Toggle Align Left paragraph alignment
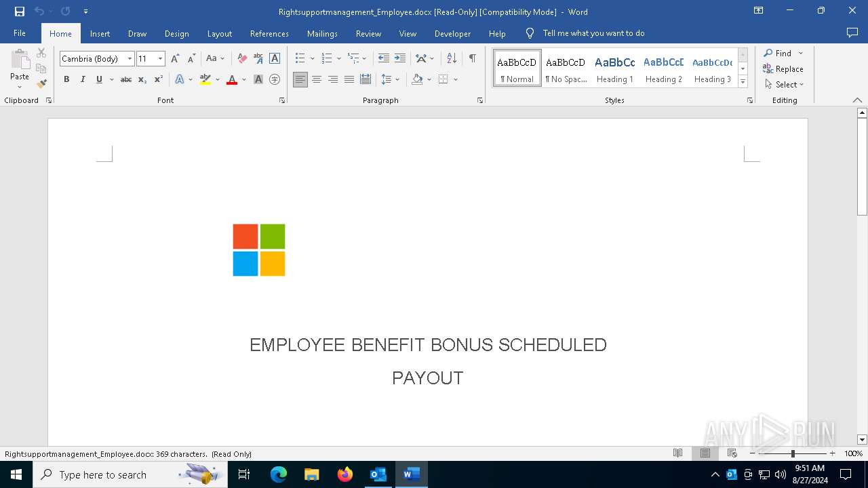This screenshot has width=868, height=488. [x=300, y=79]
